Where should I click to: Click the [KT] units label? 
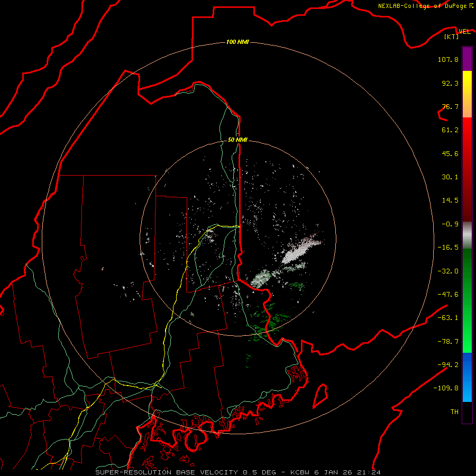point(451,36)
